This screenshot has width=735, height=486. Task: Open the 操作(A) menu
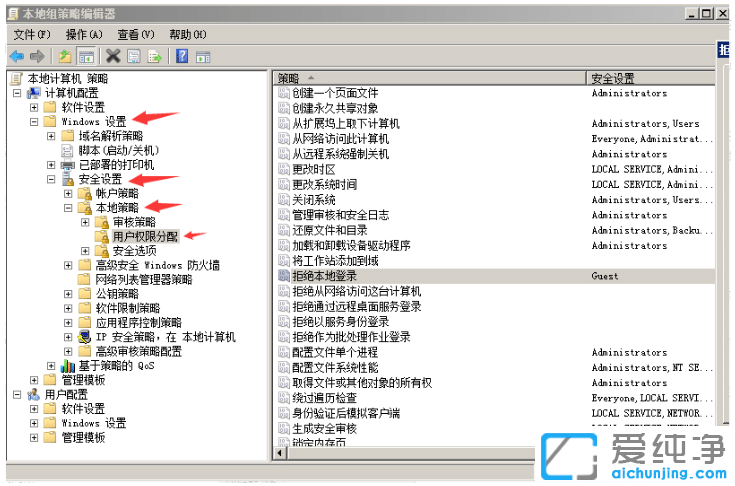83,34
